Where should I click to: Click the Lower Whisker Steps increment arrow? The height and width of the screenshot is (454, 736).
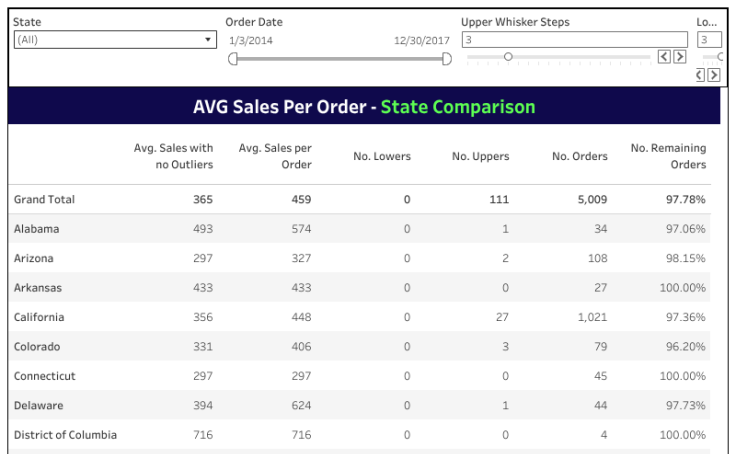click(x=714, y=75)
